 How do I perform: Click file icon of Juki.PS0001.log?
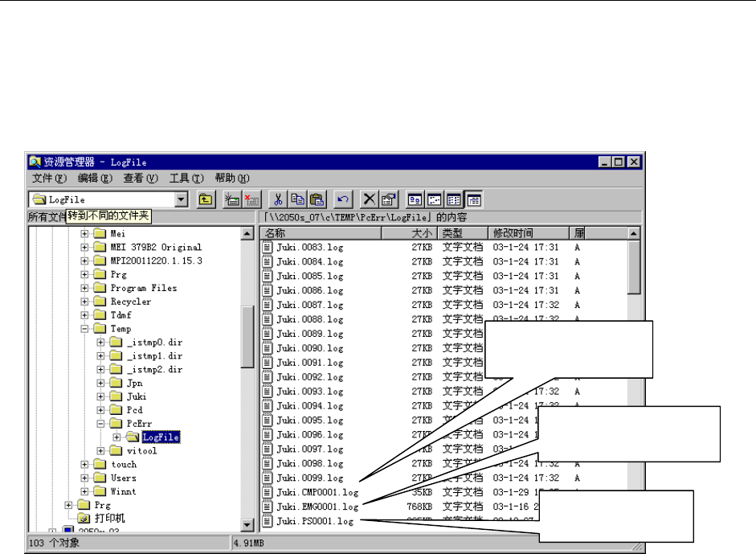click(267, 521)
